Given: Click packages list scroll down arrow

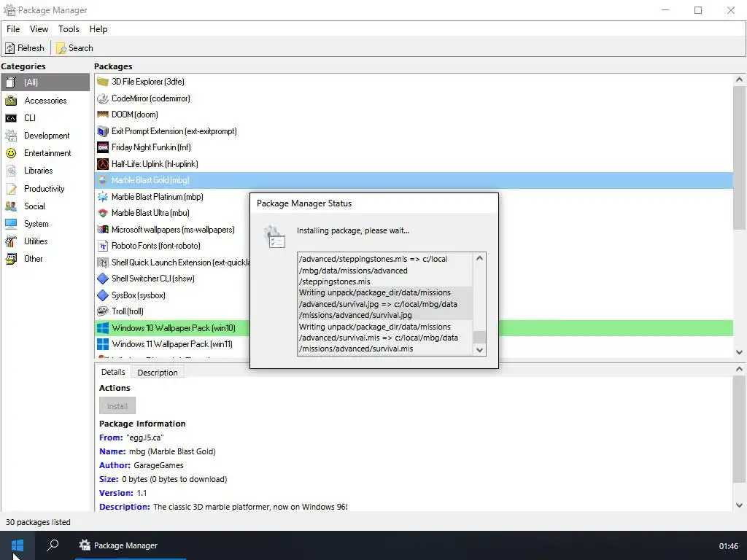Looking at the screenshot, I should tap(740, 352).
